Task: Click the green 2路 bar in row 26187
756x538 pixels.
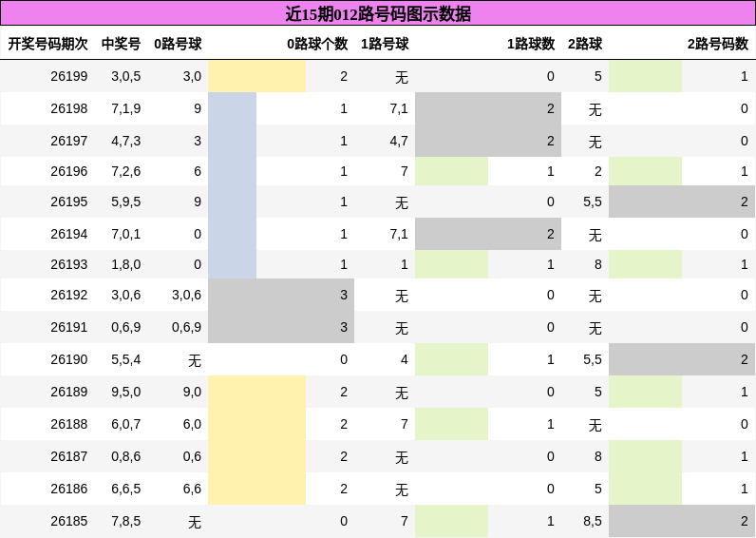Action: [x=645, y=456]
